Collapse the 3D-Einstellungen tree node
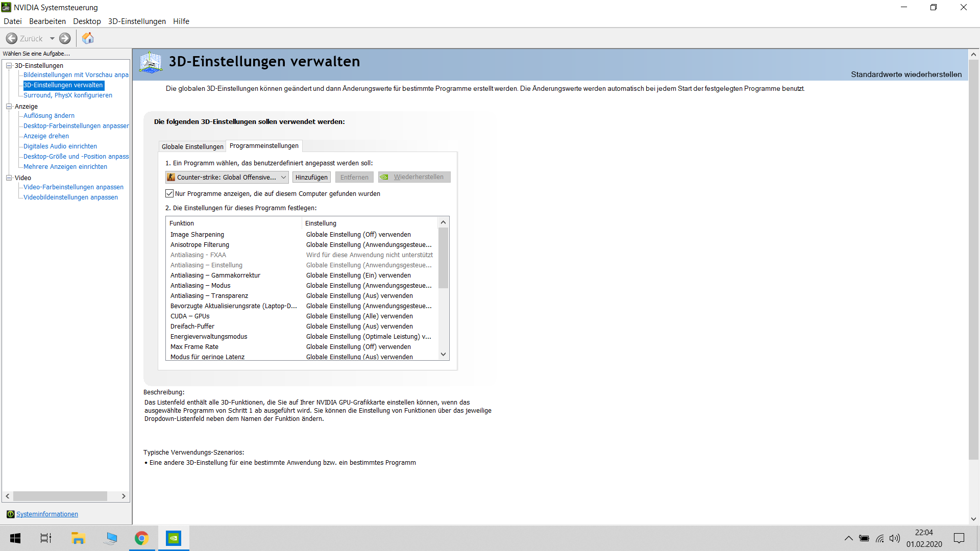Screen dimensions: 980x551 pos(9,66)
